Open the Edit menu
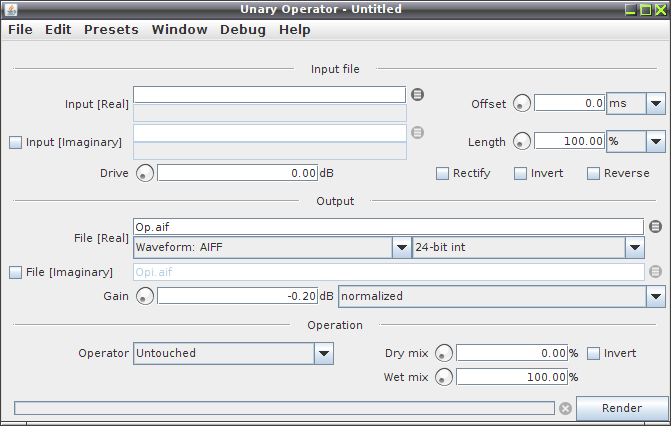Screen dimensions: 671x426 point(58,30)
